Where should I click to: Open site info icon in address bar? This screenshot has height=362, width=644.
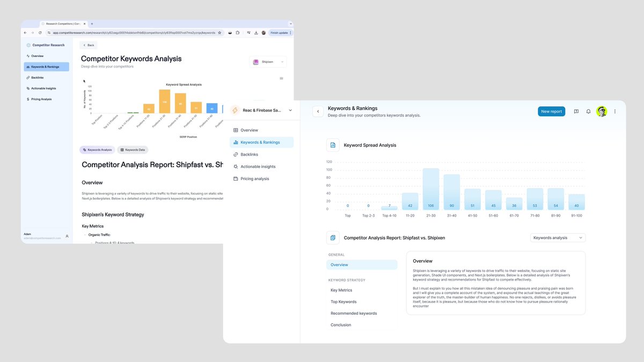coord(49,33)
